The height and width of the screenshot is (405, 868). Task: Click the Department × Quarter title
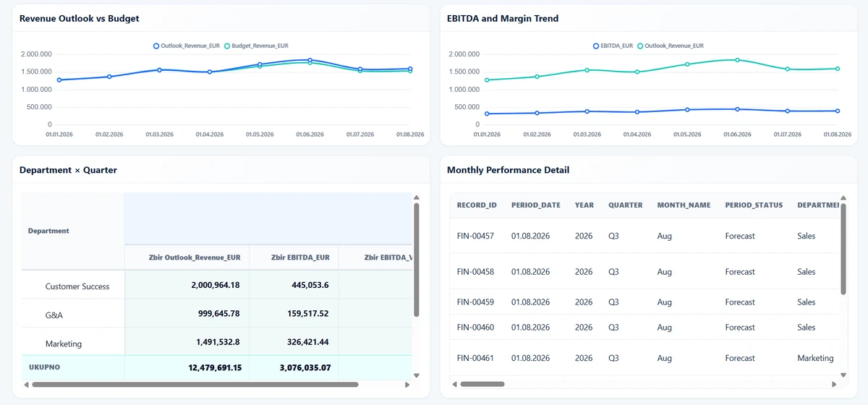(68, 171)
